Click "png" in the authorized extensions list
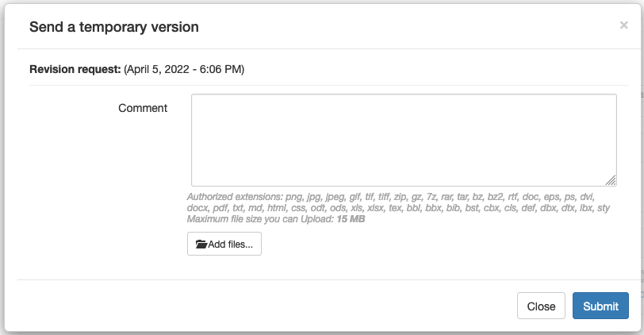This screenshot has height=335, width=644. tap(295, 197)
